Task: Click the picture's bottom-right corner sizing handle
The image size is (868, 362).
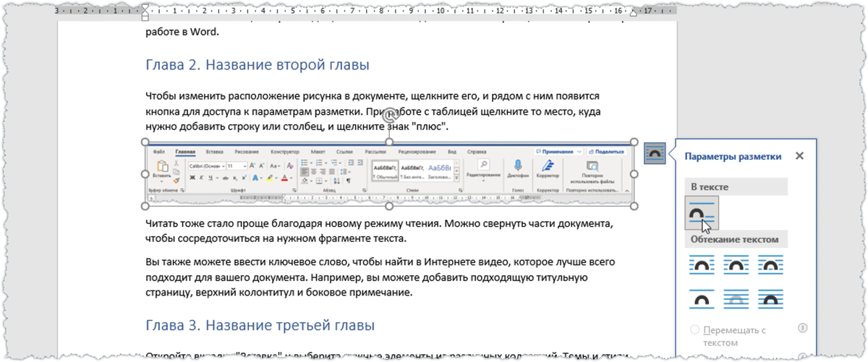Action: (635, 207)
